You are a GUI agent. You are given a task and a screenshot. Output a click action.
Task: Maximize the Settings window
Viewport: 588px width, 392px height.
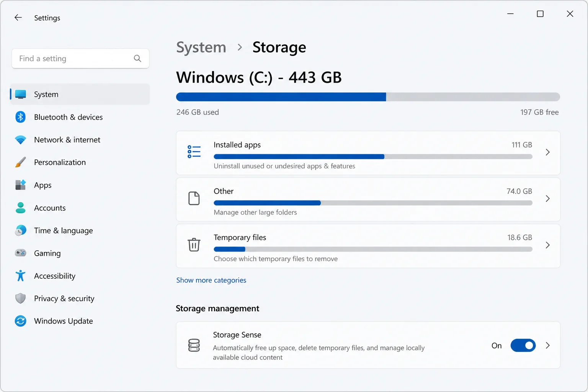[540, 14]
